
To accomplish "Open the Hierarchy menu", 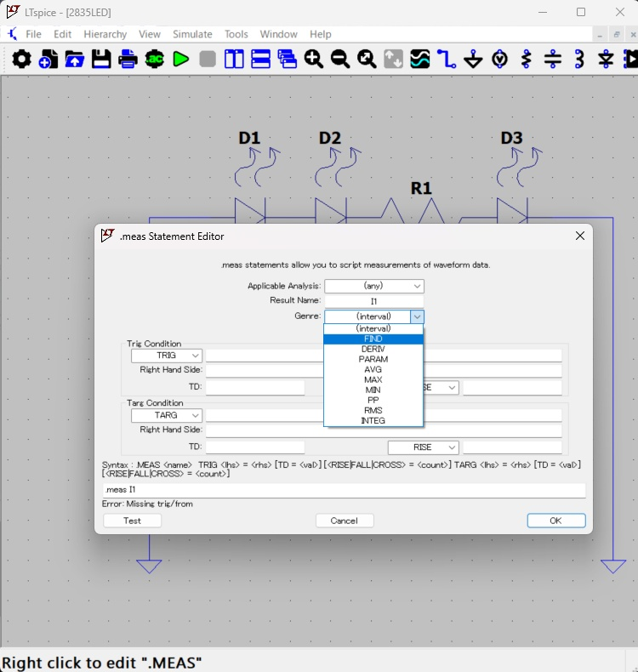I will pyautogui.click(x=105, y=34).
